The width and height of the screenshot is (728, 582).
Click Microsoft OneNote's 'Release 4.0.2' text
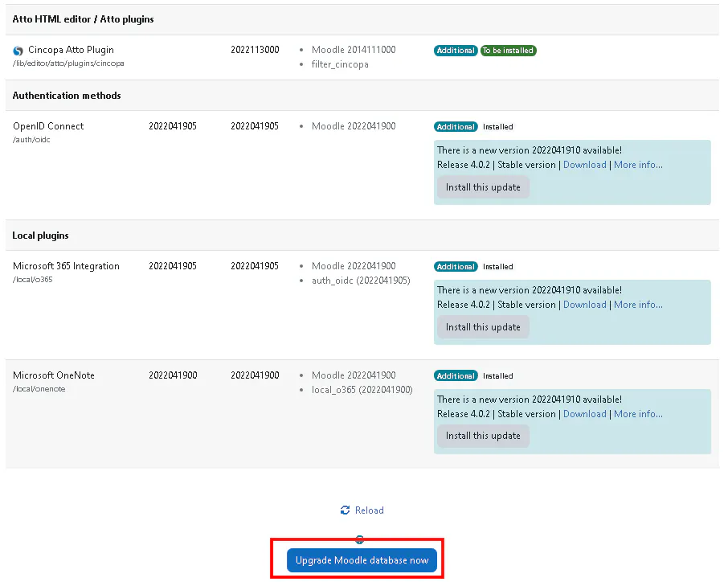[464, 414]
